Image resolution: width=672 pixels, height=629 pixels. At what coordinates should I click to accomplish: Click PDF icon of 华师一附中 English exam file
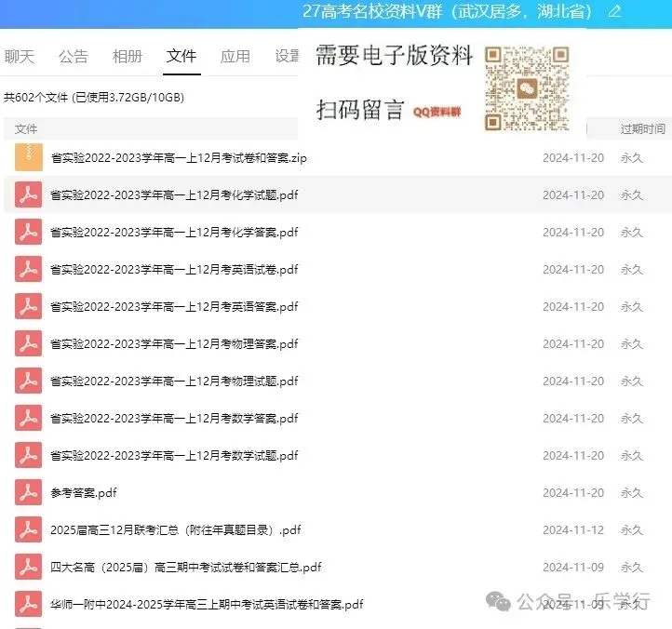28,605
